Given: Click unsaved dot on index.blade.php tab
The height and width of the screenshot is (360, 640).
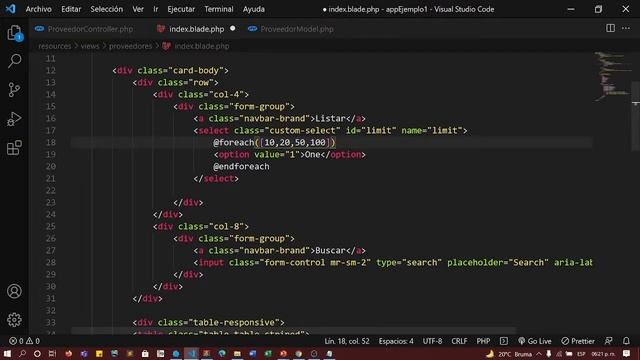Looking at the screenshot, I should 233,29.
